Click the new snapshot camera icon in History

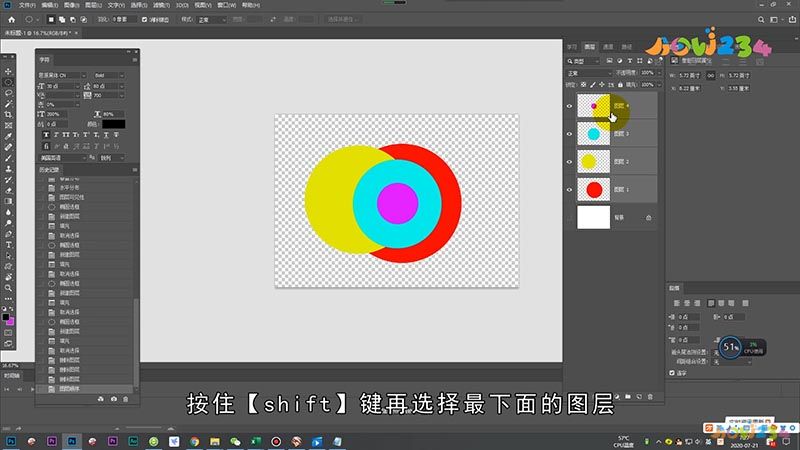click(113, 399)
